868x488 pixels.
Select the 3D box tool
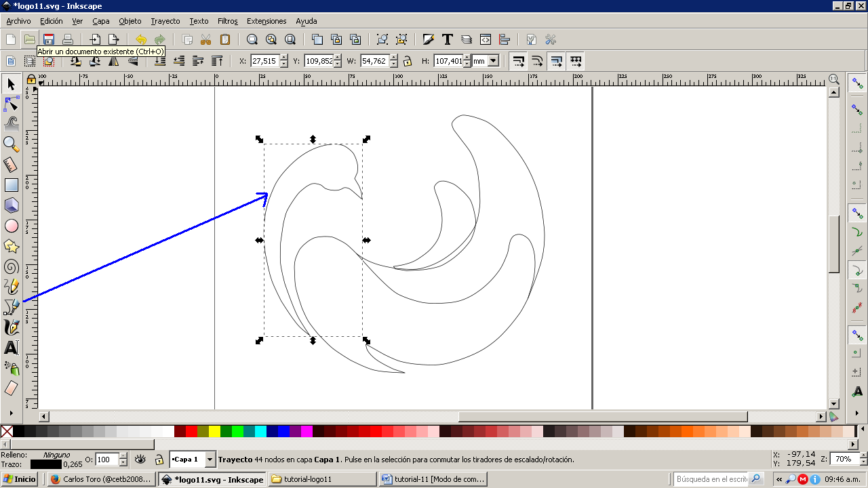point(12,205)
